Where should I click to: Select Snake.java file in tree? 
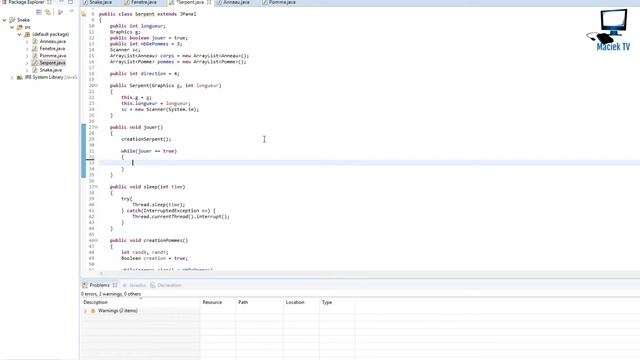pyautogui.click(x=51, y=70)
